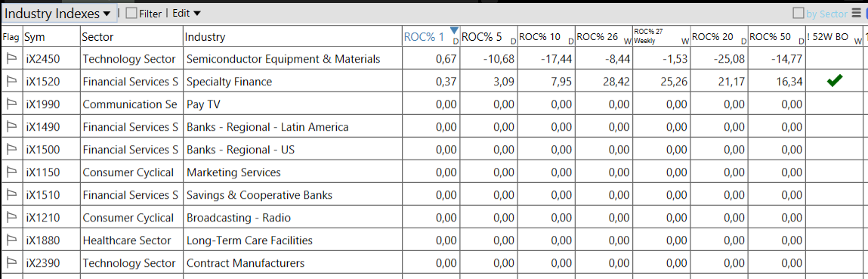
Task: Flag the iX2450 Semiconductor Equipment row
Action: 11,59
